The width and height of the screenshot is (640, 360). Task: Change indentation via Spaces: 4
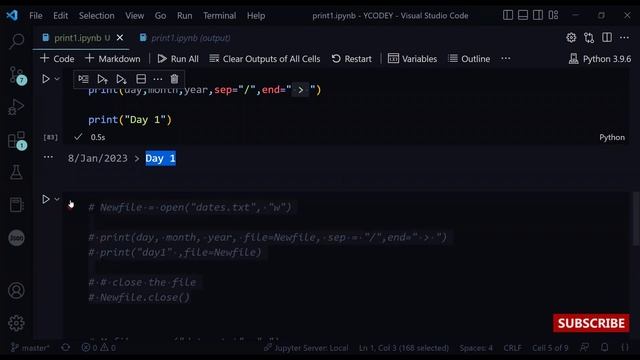[x=476, y=348]
